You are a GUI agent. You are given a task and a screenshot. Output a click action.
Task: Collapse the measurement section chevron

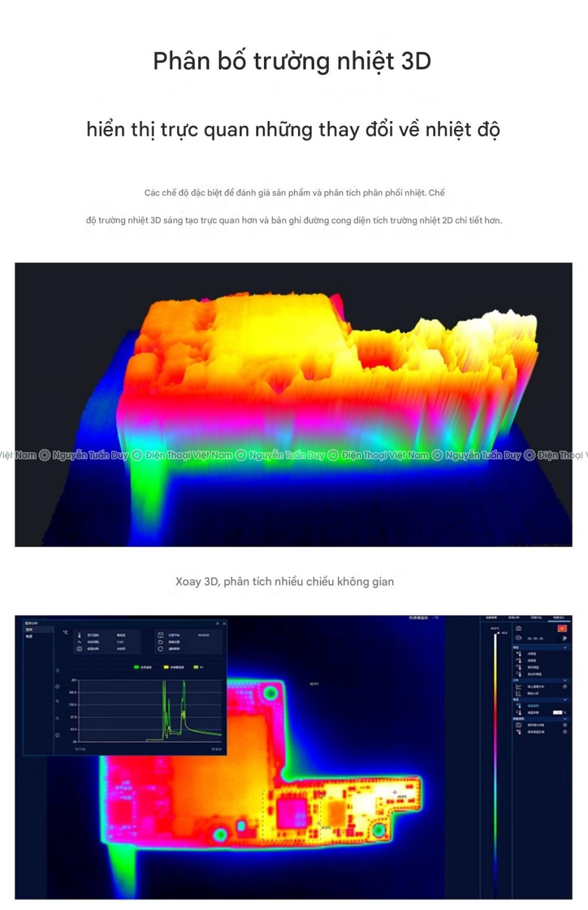pos(565,647)
